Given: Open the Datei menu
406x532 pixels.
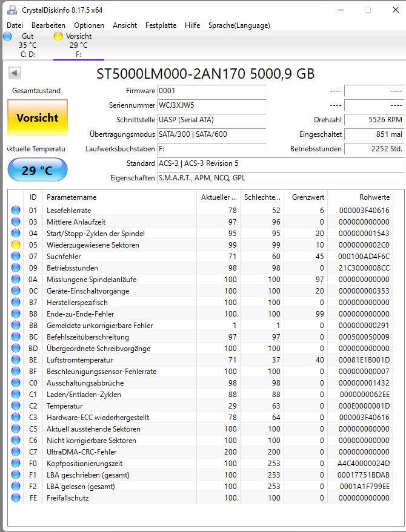Looking at the screenshot, I should (15, 25).
